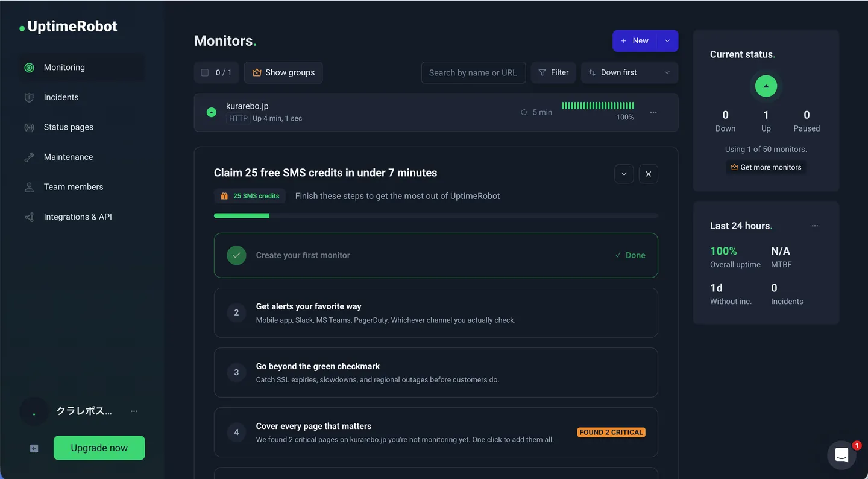
Task: Click the 100% Overall uptime value
Action: 723,251
